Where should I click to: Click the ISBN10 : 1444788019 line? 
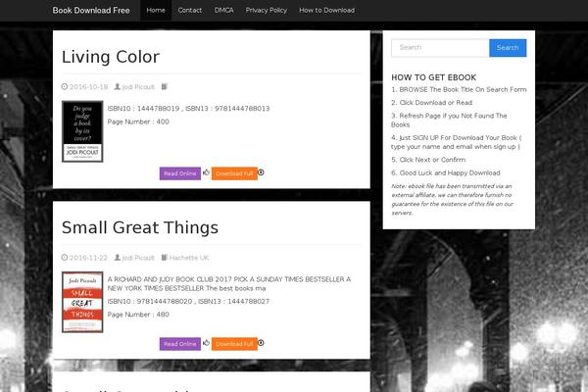tap(188, 109)
